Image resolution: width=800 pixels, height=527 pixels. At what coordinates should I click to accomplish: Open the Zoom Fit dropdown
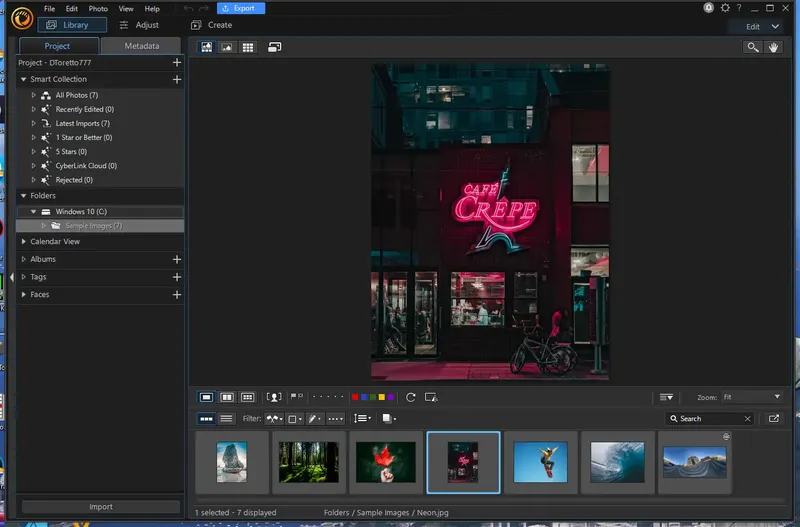tap(752, 397)
